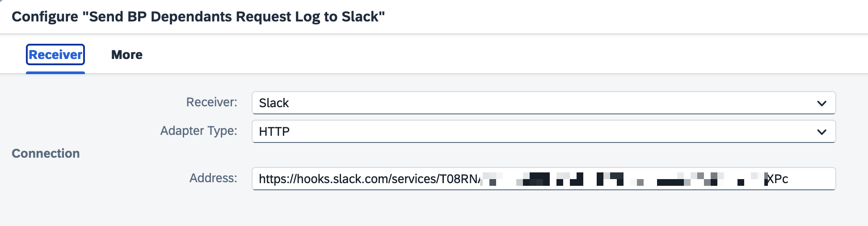
Task: Select the "Adapter Type:" field label
Action: click(x=198, y=131)
